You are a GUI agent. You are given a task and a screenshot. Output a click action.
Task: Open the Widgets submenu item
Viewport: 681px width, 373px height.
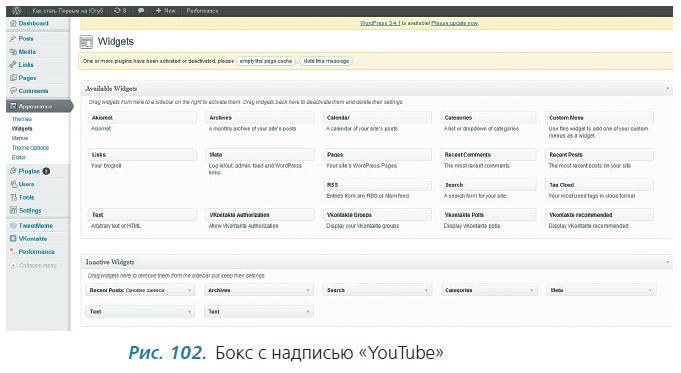click(x=22, y=129)
